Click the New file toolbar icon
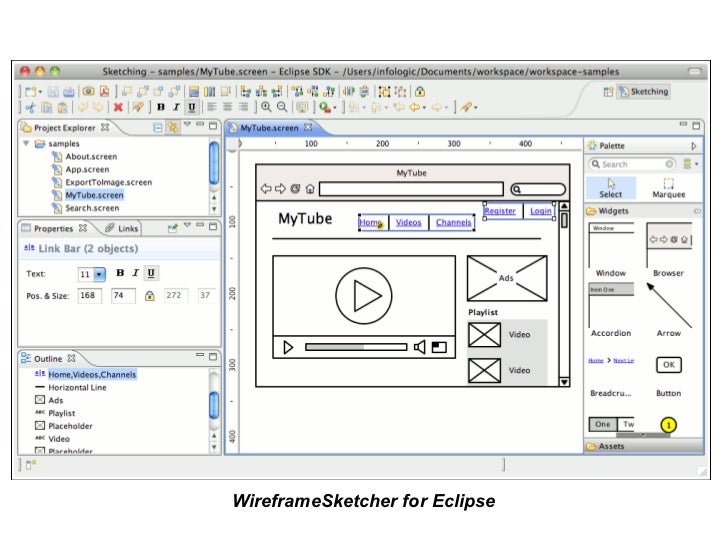The width and height of the screenshot is (728, 546). tap(32, 91)
